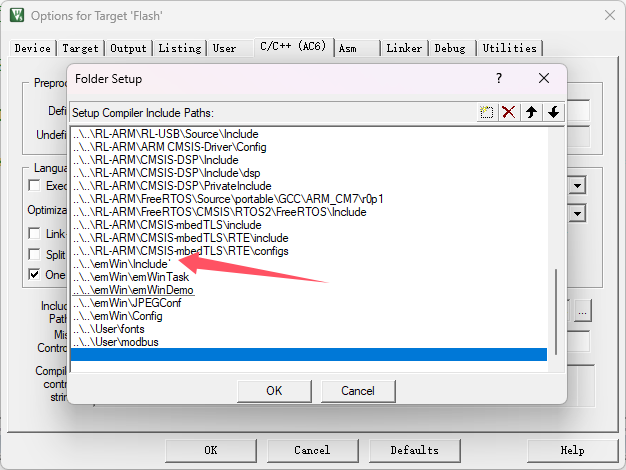Open the Asm tab

(348, 48)
